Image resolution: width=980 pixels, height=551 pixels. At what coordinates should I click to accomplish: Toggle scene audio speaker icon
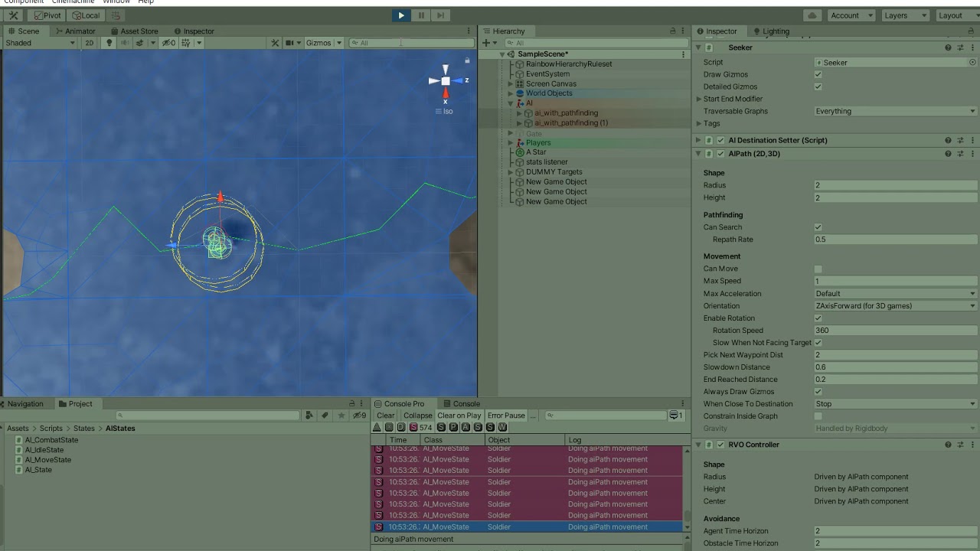[124, 43]
